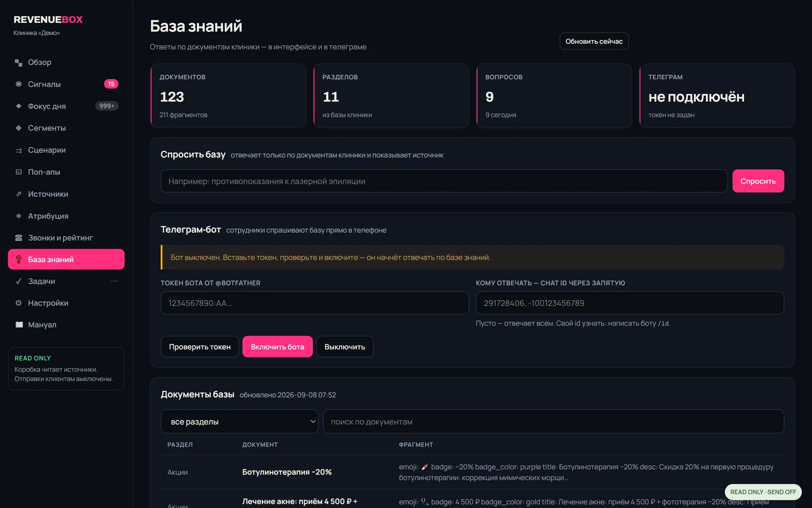
Task: Click the Выключить button
Action: 345,347
